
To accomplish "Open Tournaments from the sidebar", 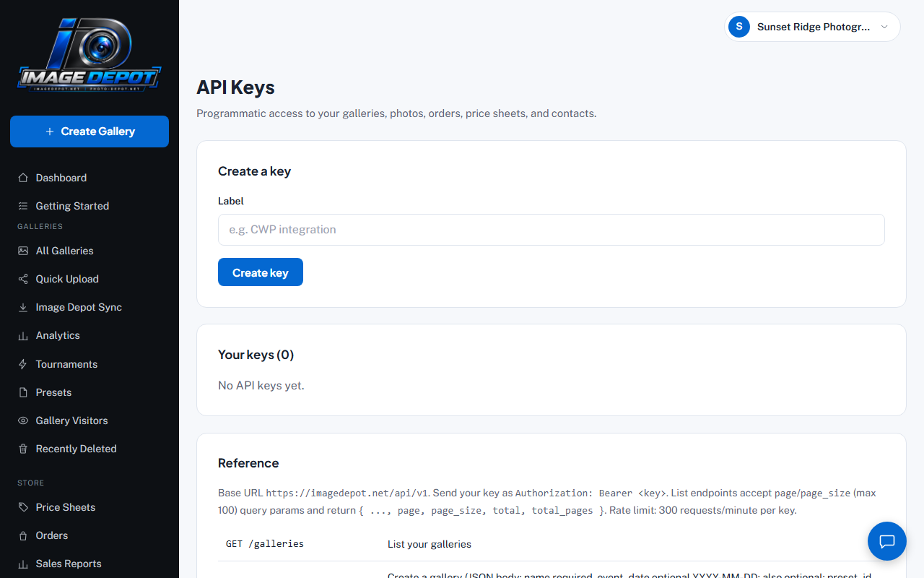I will click(x=90, y=364).
